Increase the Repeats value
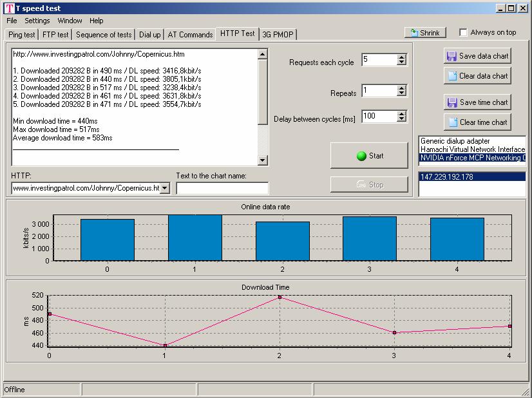This screenshot has height=398, width=532. point(402,88)
